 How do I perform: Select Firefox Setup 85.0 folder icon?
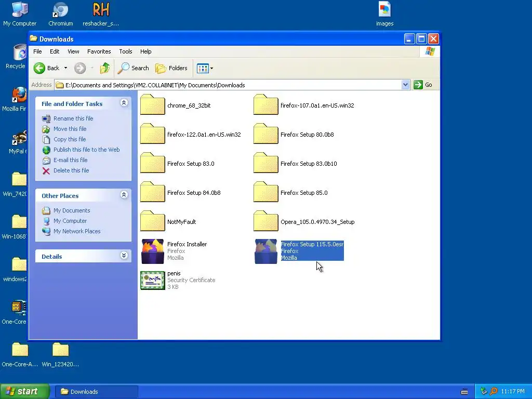266,192
